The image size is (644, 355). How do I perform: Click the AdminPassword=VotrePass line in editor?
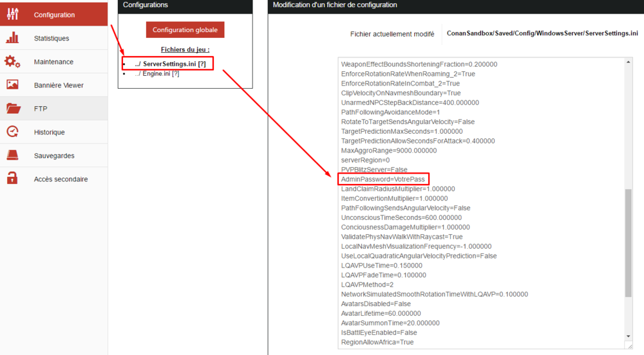[383, 178]
